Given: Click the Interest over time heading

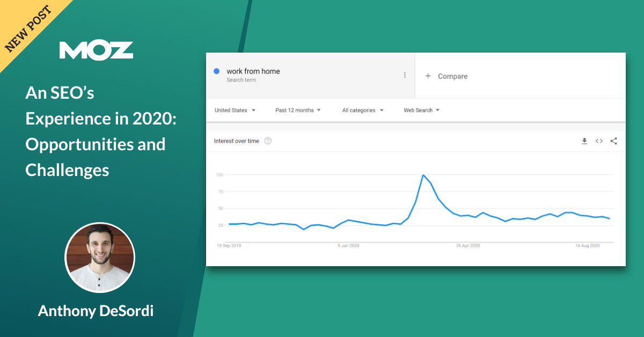Looking at the screenshot, I should (x=236, y=141).
